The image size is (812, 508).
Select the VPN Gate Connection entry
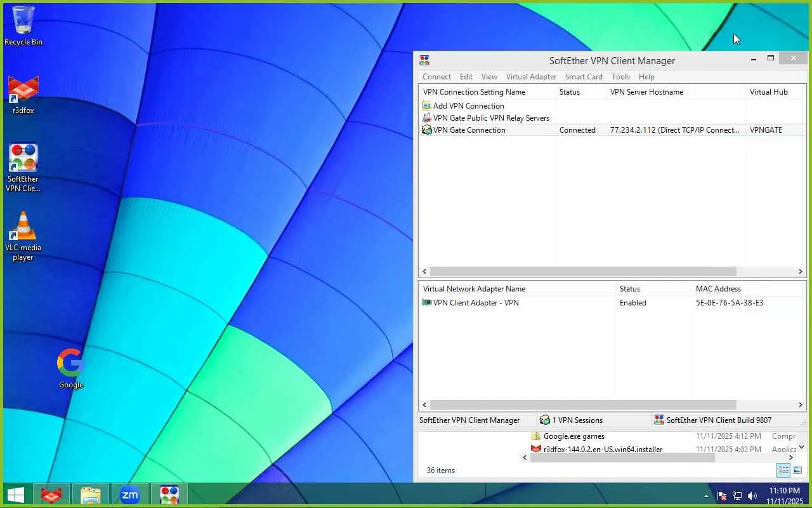click(x=469, y=130)
